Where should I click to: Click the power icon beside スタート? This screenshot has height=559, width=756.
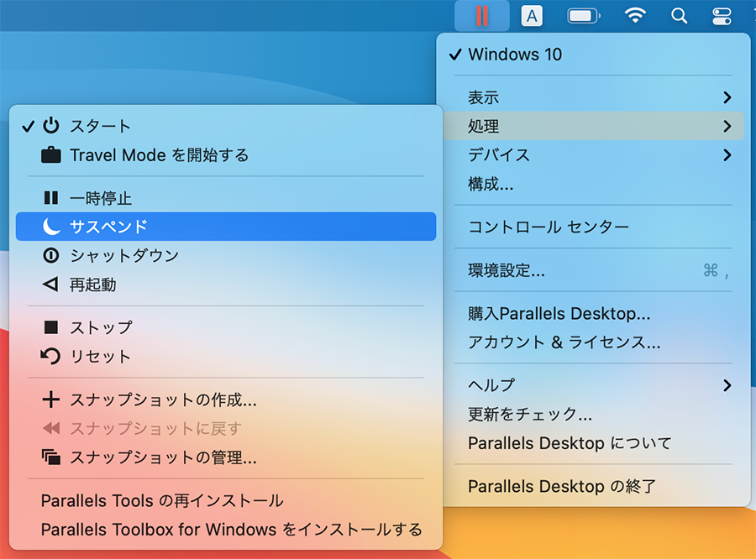click(x=51, y=126)
